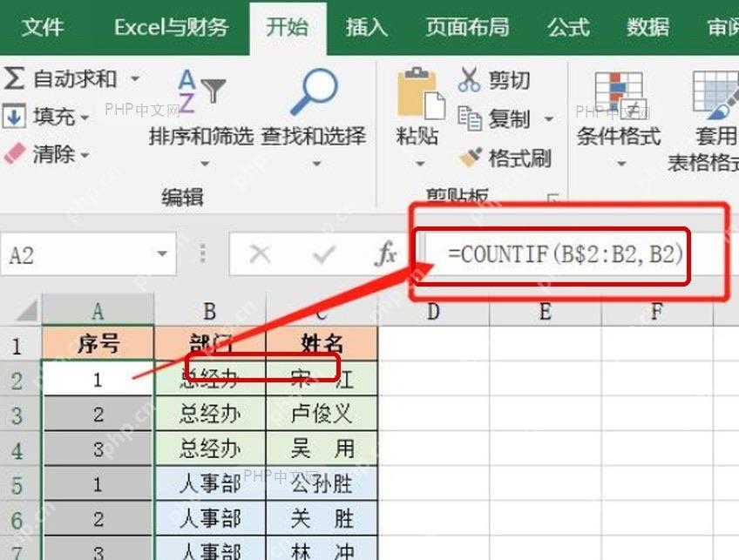Open the 数据 (Data) tab
Image resolution: width=739 pixels, height=560 pixels.
click(x=647, y=26)
